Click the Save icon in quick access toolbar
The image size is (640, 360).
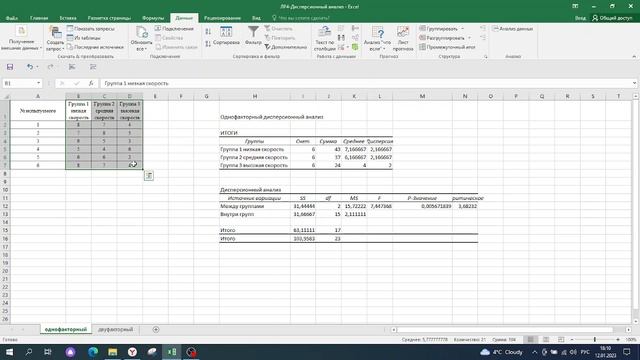pos(10,67)
